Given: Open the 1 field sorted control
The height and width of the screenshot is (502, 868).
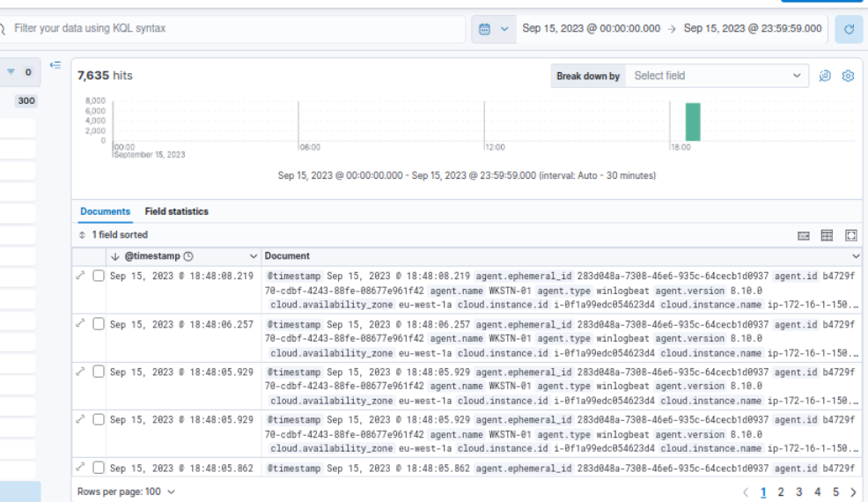Looking at the screenshot, I should coord(114,235).
